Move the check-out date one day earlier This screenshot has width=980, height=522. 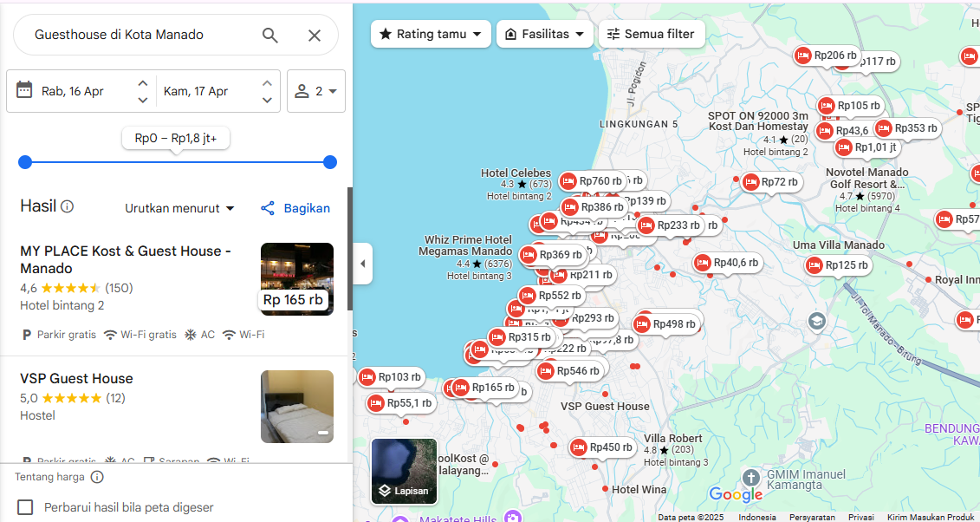pos(267,100)
